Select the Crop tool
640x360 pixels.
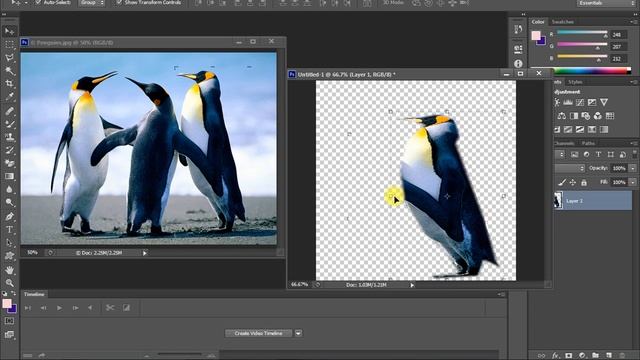tap(9, 83)
